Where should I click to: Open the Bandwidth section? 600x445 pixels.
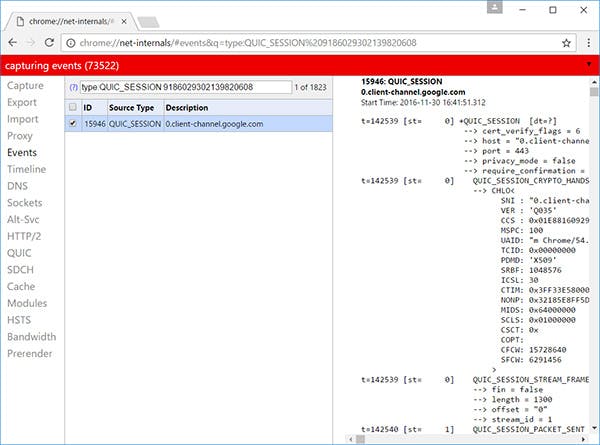coord(31,337)
